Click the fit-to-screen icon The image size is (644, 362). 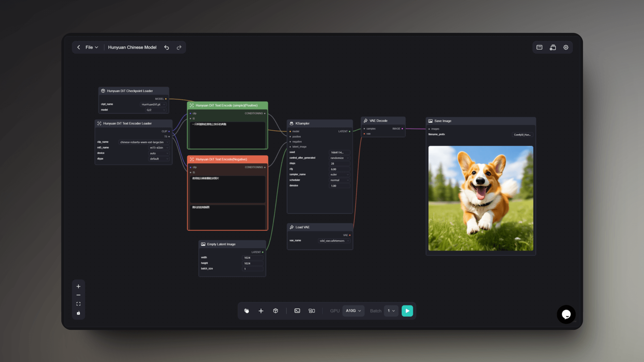coord(78,304)
